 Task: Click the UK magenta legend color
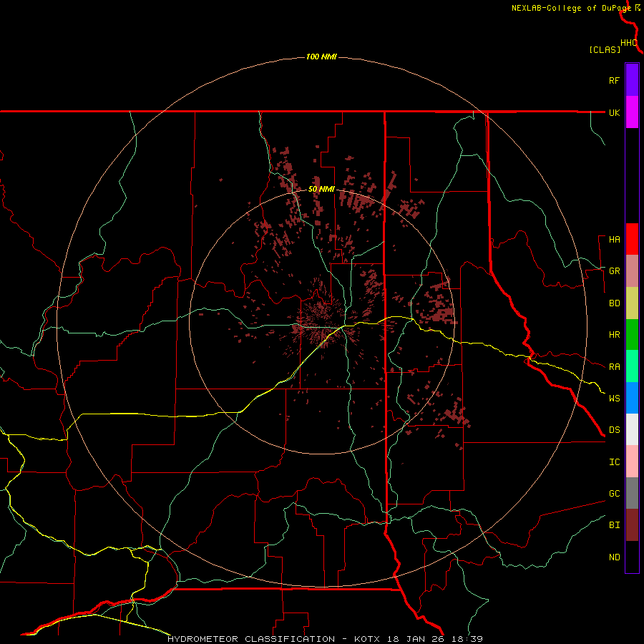(632, 112)
